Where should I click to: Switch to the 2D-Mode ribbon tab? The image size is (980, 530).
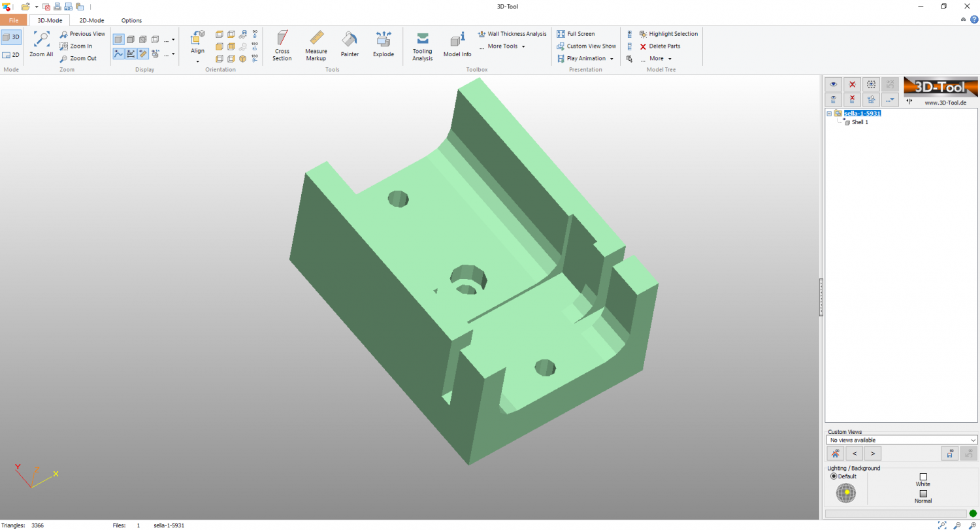(91, 20)
